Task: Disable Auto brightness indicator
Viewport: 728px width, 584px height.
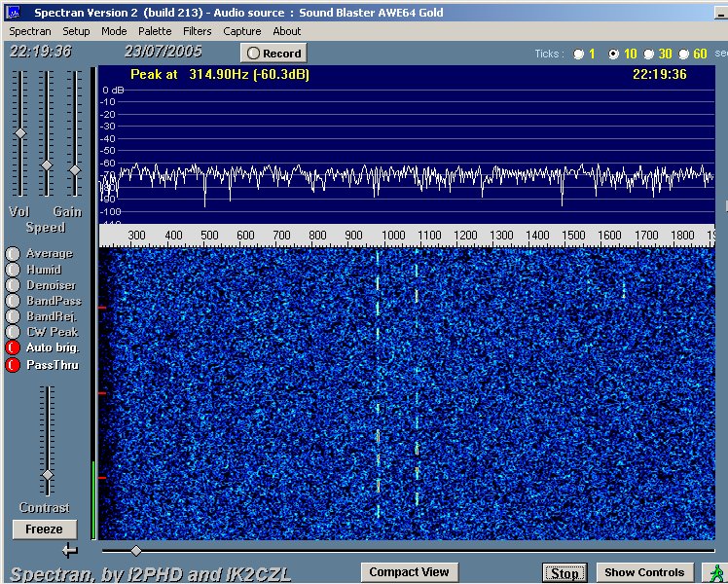Action: point(13,347)
